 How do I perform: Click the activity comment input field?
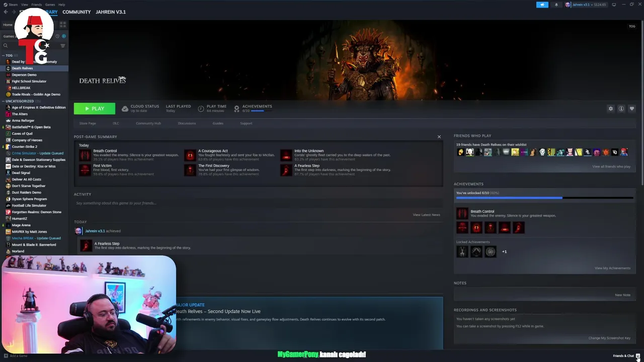(x=258, y=203)
